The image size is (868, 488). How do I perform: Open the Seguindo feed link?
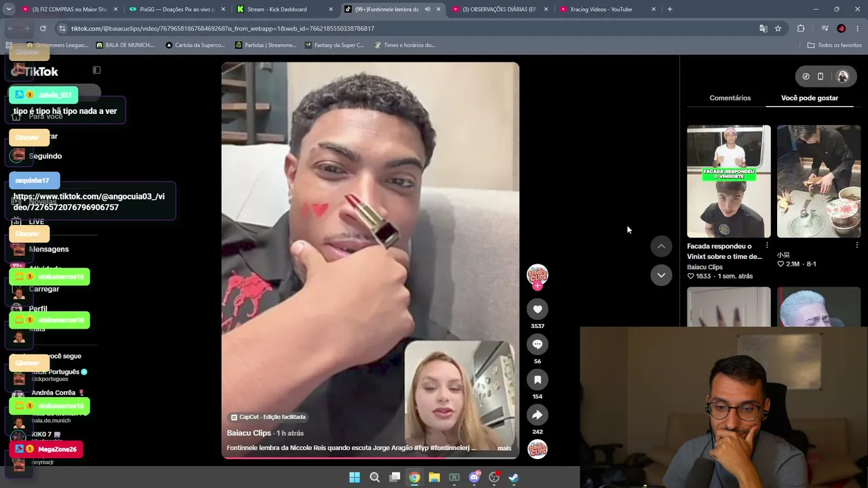click(x=45, y=156)
